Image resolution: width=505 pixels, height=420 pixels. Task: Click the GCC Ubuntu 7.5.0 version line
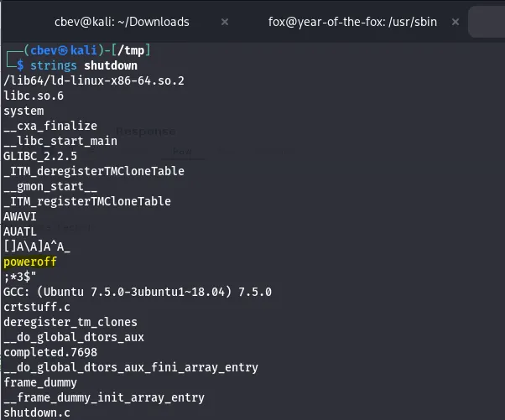[137, 292]
